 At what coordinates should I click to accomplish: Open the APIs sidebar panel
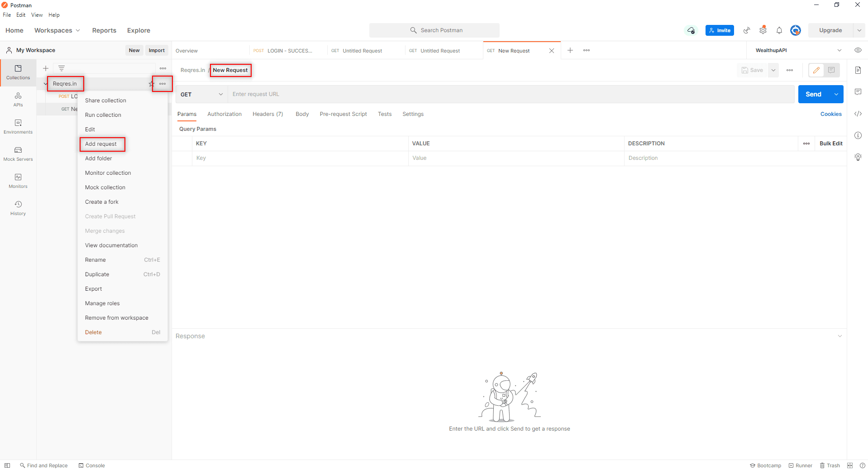coord(18,99)
